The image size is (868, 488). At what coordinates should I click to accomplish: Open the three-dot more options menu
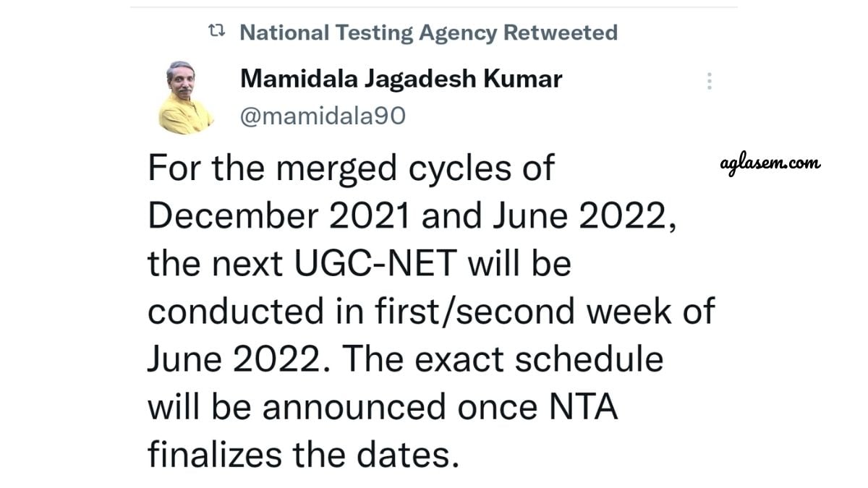(x=709, y=81)
